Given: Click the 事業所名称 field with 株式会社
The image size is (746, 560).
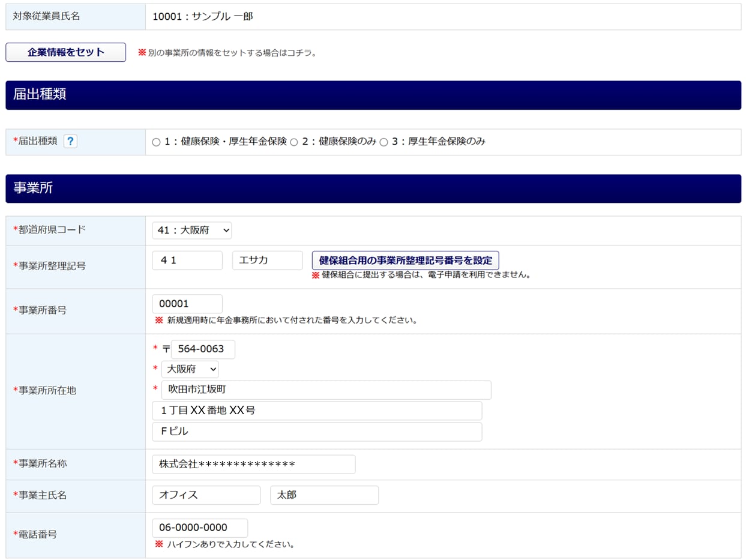Looking at the screenshot, I should 253,465.
